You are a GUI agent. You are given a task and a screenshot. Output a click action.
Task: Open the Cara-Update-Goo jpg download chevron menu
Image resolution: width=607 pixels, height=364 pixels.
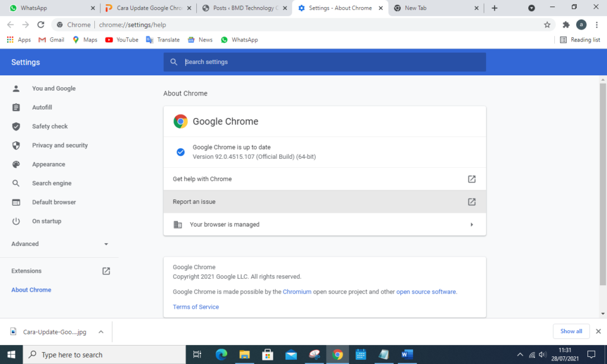click(100, 331)
